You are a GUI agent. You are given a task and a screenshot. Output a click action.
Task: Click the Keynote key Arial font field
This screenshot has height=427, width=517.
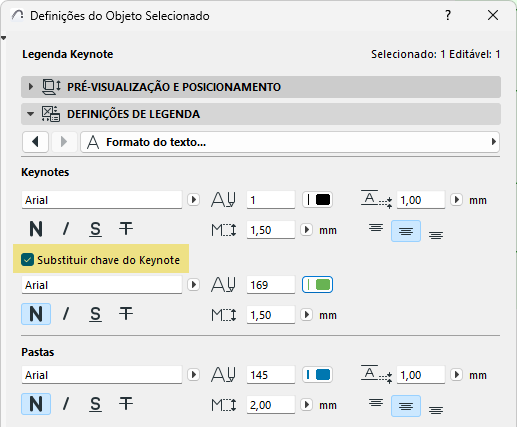coord(102,285)
